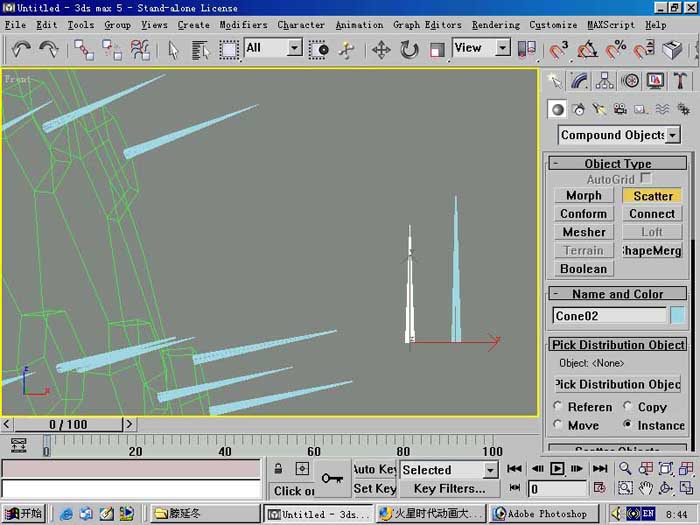Open the MAXScript menu

(610, 25)
